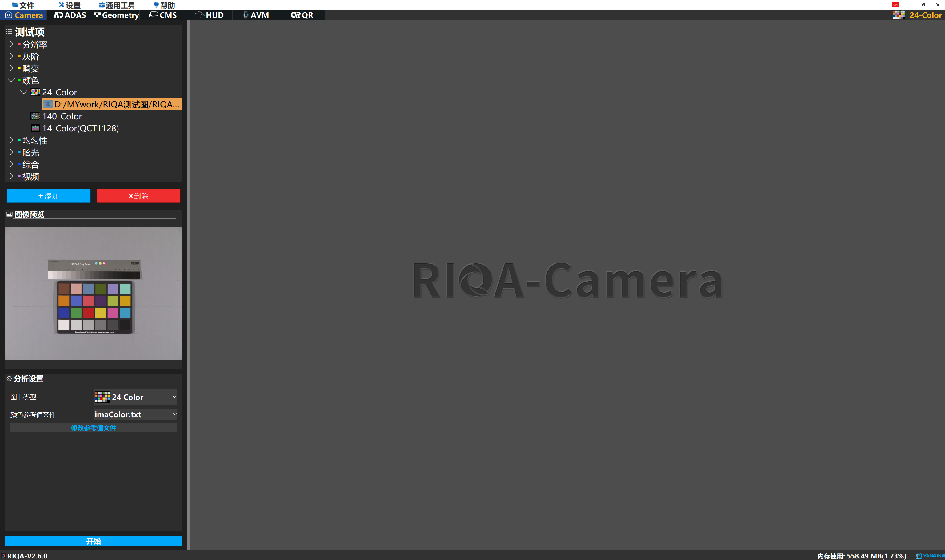
Task: Collapse the 颜色 tree node
Action: click(x=11, y=80)
